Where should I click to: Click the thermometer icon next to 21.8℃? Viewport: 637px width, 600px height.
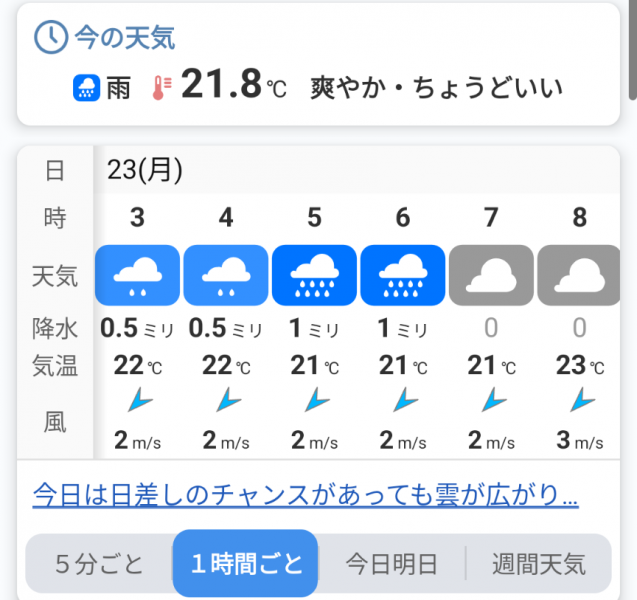click(159, 88)
